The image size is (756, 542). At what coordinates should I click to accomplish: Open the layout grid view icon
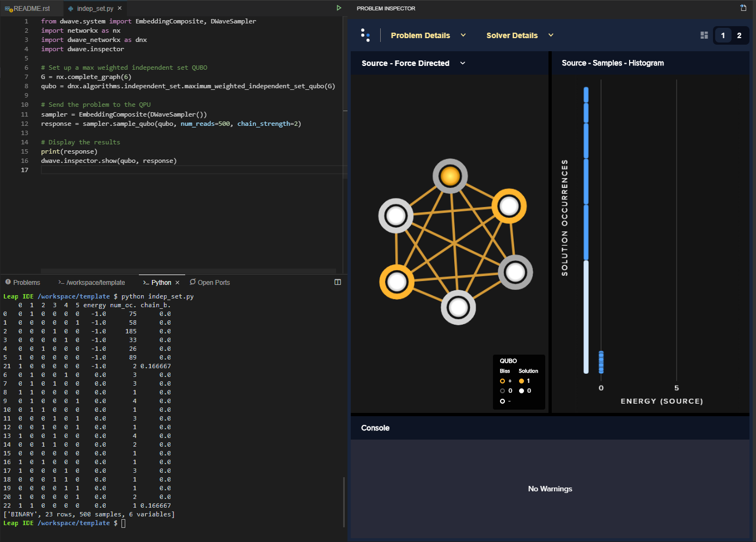pos(704,35)
